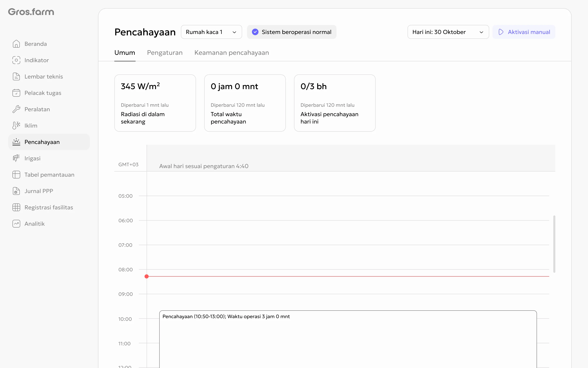The height and width of the screenshot is (368, 588).
Task: Go to the Irigasi section
Action: pyautogui.click(x=49, y=158)
